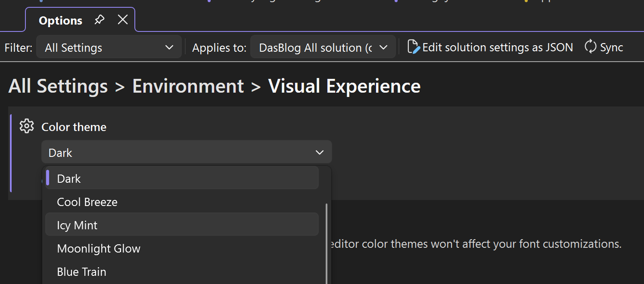Switch to the Options tab
Screen dimensions: 644x284
coord(60,20)
